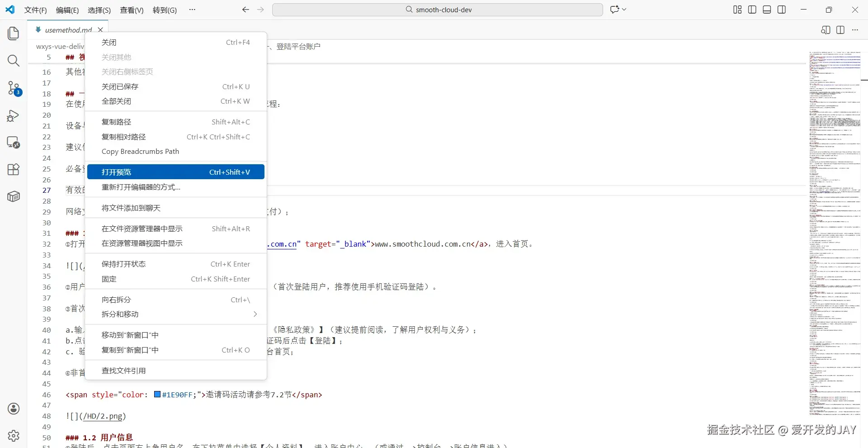This screenshot has height=448, width=868.
Task: Open the chat icon beside search bar
Action: [614, 10]
